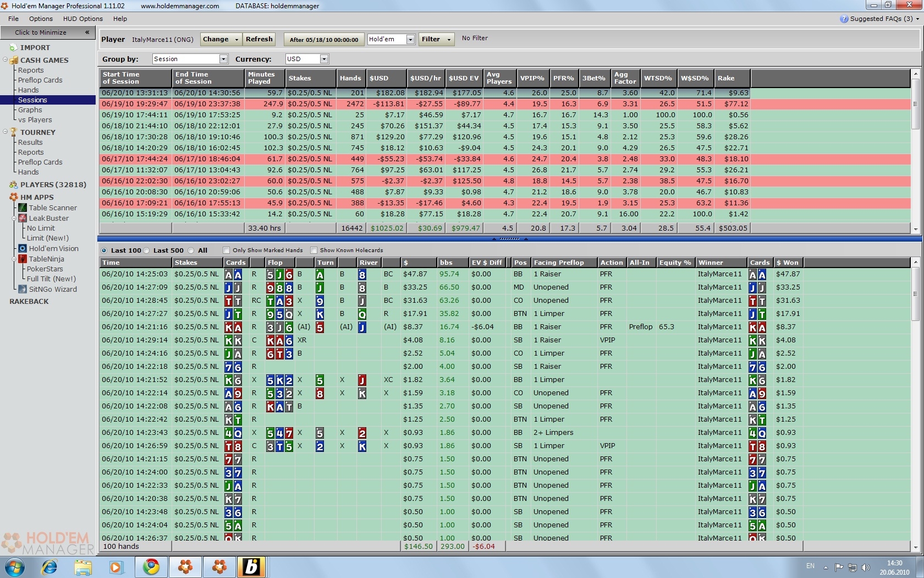Click the IMPORT section icon
924x578 pixels.
(x=13, y=47)
